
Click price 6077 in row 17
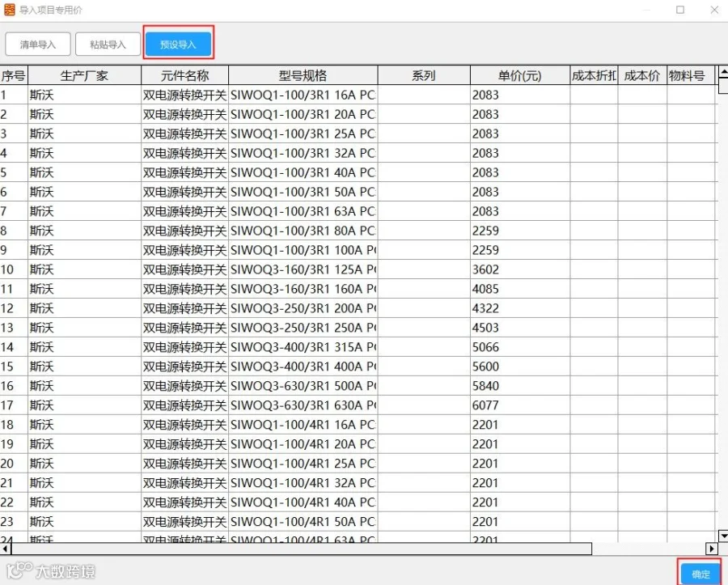(520, 405)
